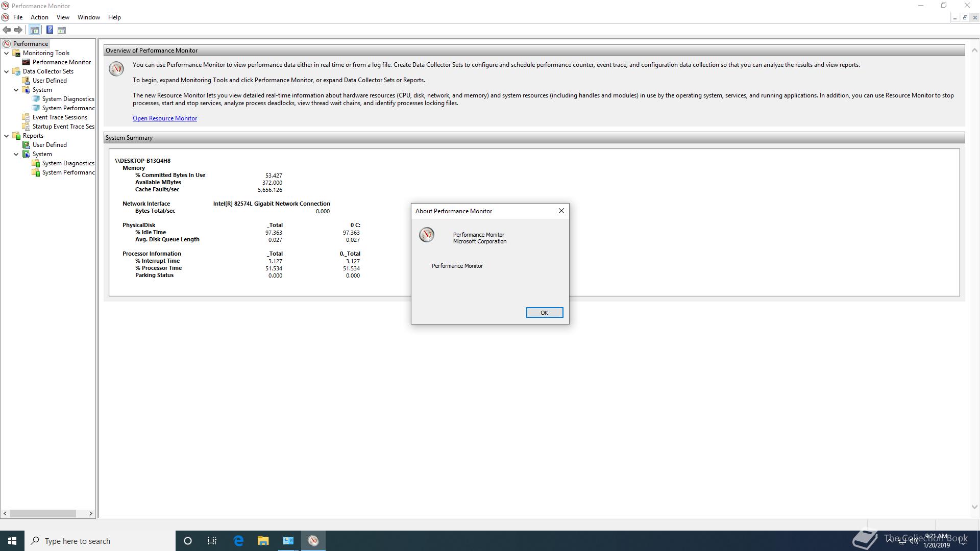980x551 pixels.
Task: Click the % Committed Bytes In Use label
Action: pyautogui.click(x=170, y=175)
